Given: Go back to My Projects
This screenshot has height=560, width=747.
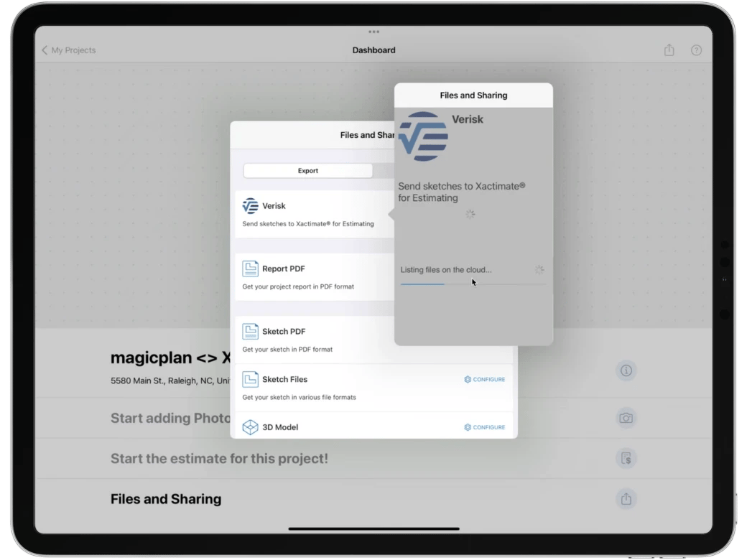Looking at the screenshot, I should coord(68,50).
